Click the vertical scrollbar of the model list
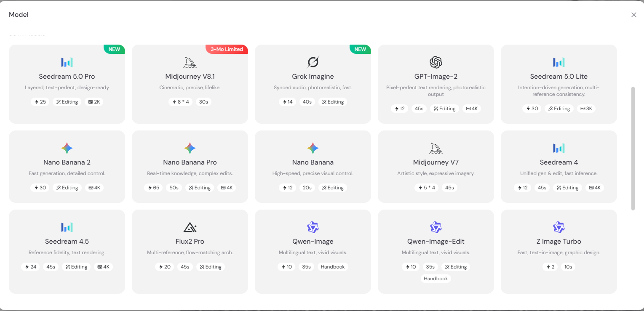The image size is (644, 311). coord(633,149)
